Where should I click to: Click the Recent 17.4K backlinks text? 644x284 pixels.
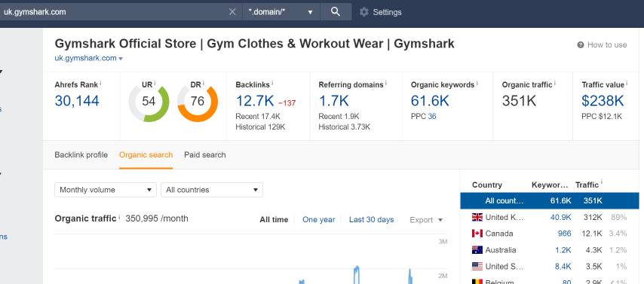[x=258, y=117]
